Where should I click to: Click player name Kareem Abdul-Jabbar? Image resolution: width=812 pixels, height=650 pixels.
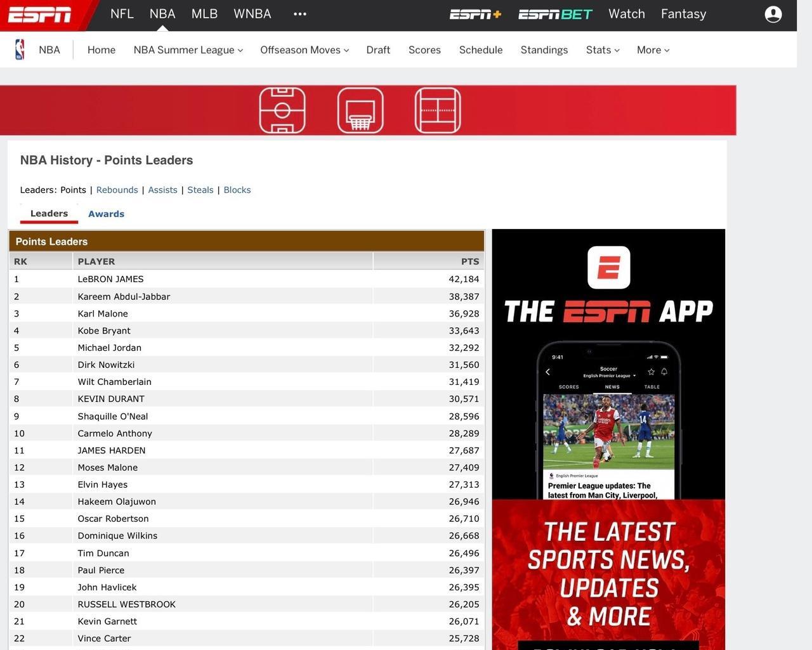click(x=124, y=296)
